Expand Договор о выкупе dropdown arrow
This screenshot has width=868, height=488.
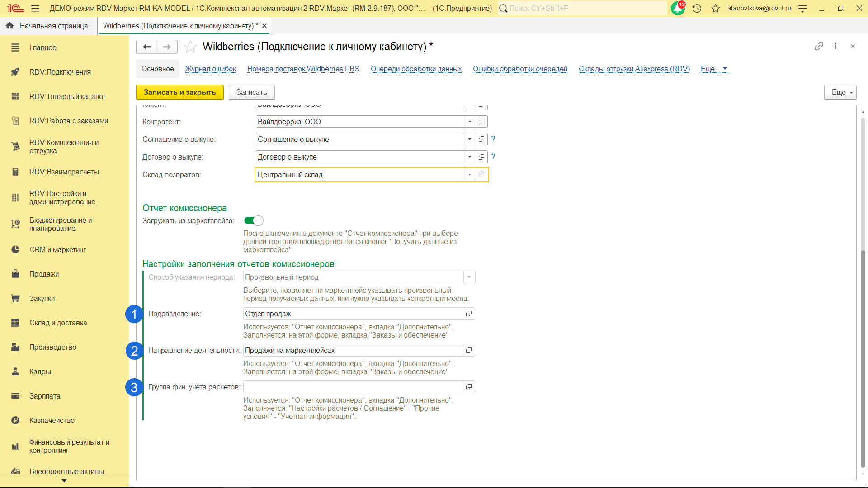(x=470, y=157)
